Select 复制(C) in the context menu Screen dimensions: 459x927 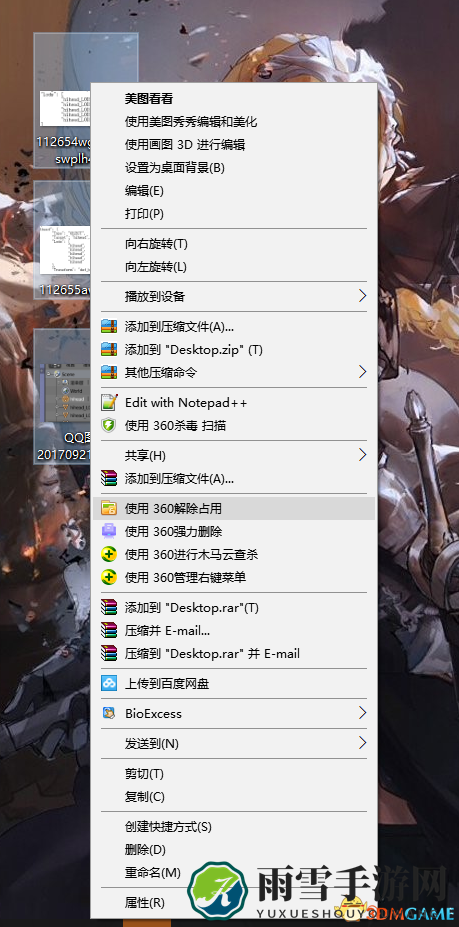pos(145,797)
